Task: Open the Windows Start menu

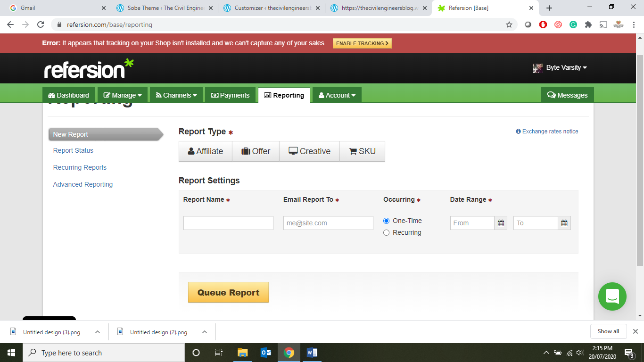Action: (x=11, y=353)
